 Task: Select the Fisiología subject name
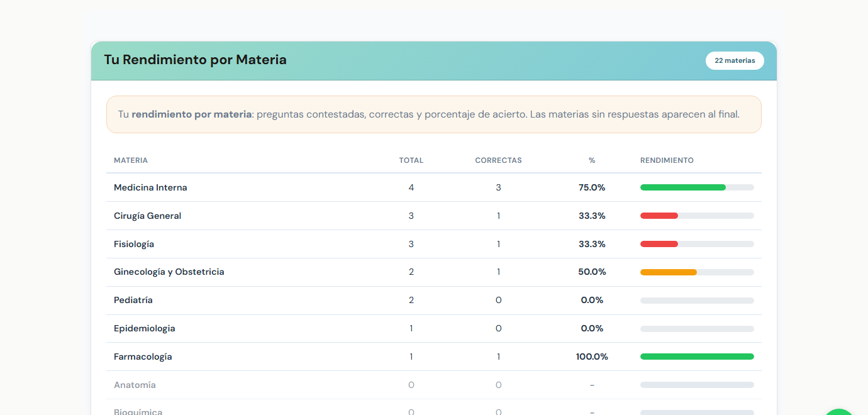pos(134,244)
